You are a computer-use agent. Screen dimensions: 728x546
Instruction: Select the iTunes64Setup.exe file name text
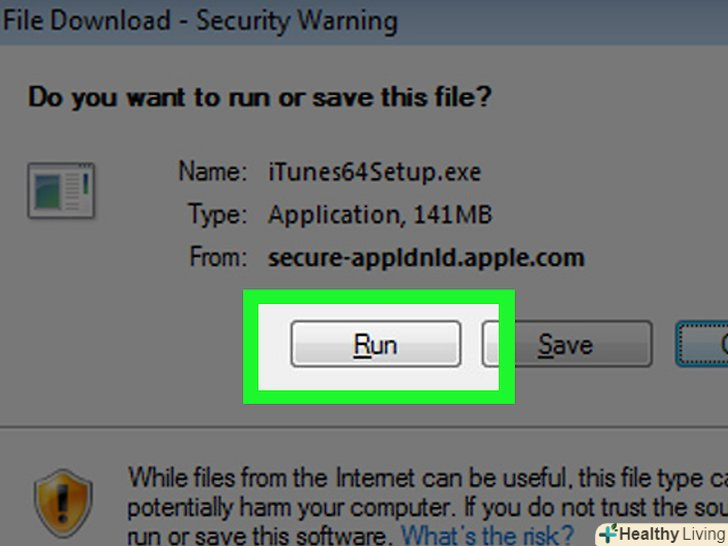pos(375,172)
